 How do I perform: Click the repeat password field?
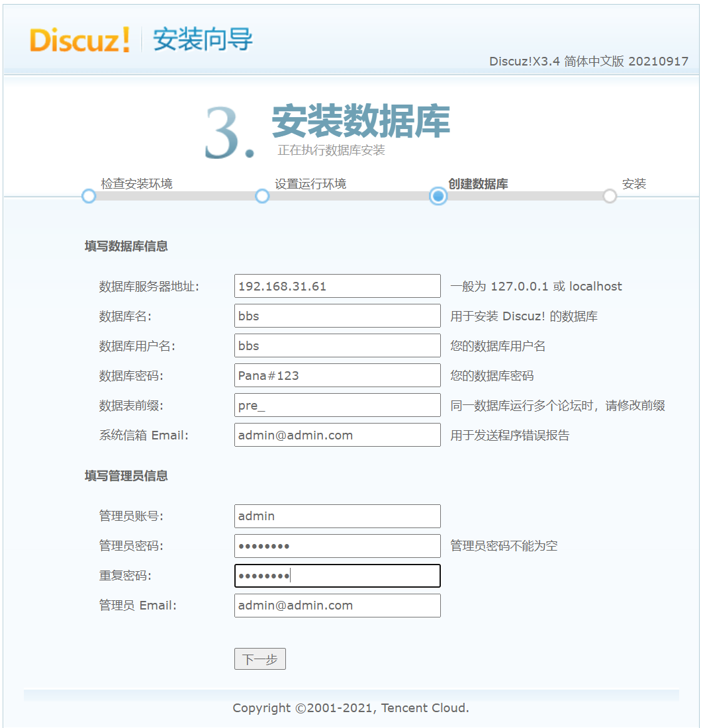click(x=337, y=576)
